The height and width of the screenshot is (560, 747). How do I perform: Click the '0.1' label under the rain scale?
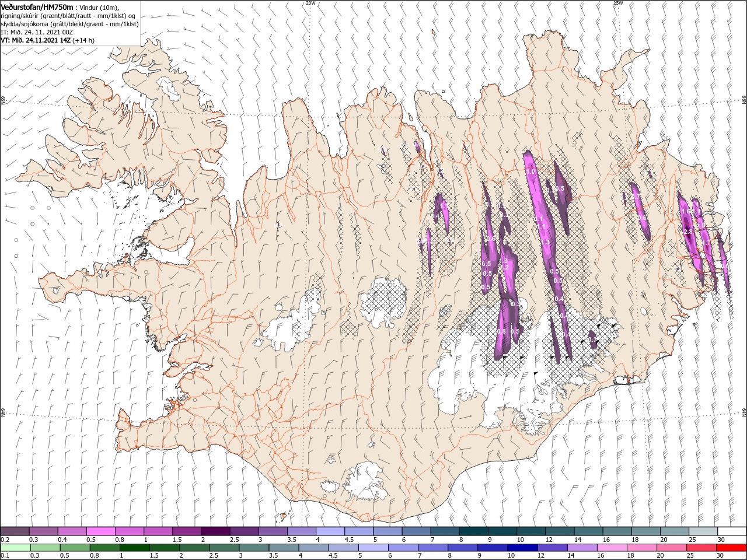(5, 555)
